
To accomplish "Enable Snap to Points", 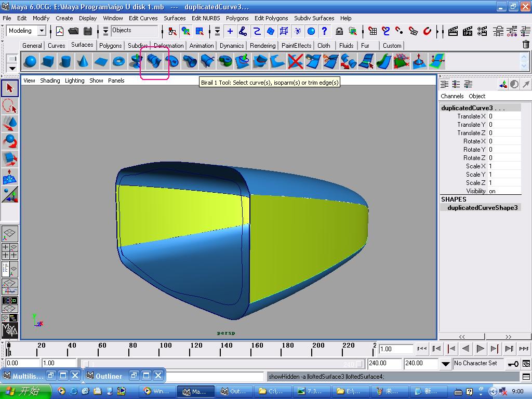I will [x=400, y=31].
